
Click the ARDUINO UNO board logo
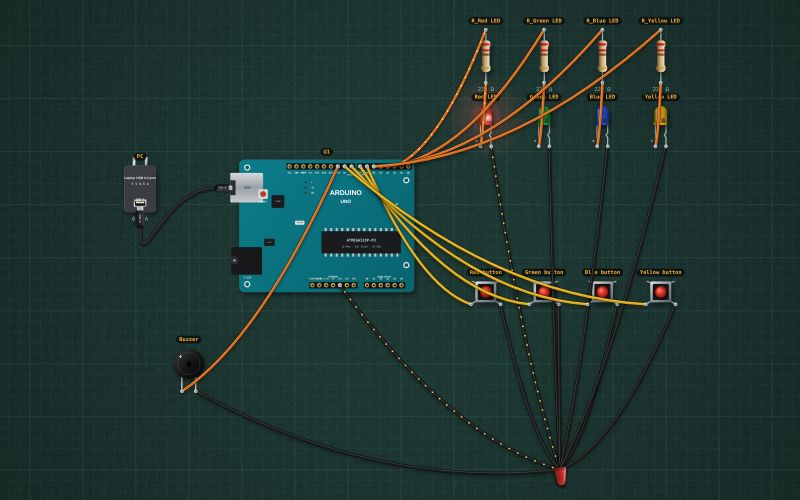tap(345, 196)
